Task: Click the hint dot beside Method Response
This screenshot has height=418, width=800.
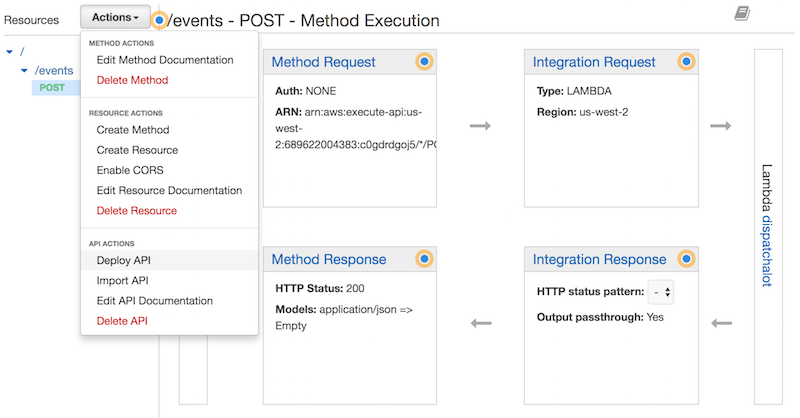Action: click(424, 259)
